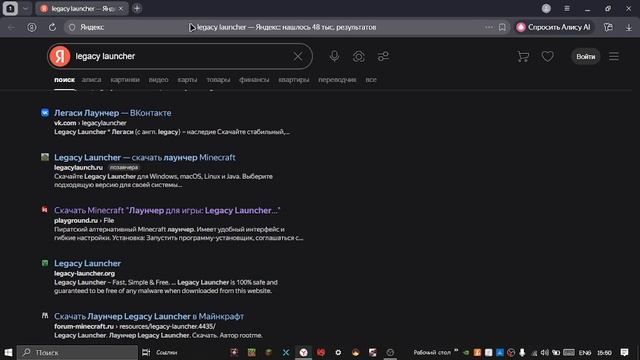The image size is (640, 360).
Task: Open Task View in the taskbar
Action: point(146,352)
